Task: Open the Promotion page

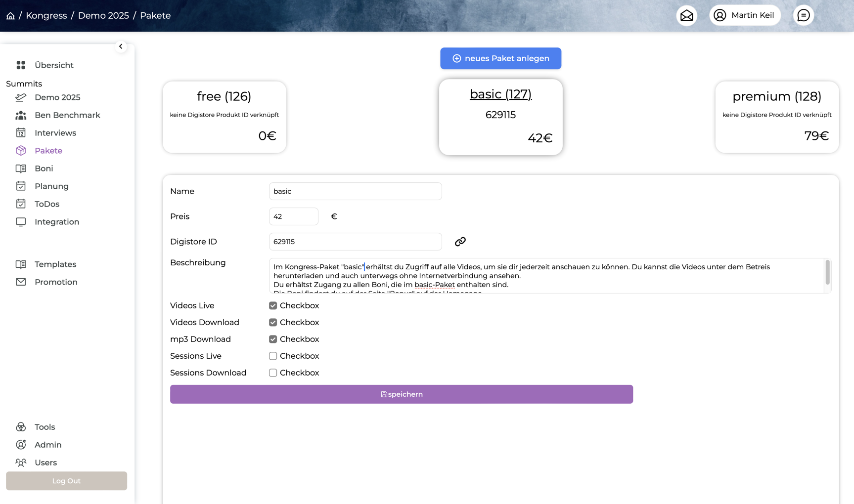Action: coord(56,282)
